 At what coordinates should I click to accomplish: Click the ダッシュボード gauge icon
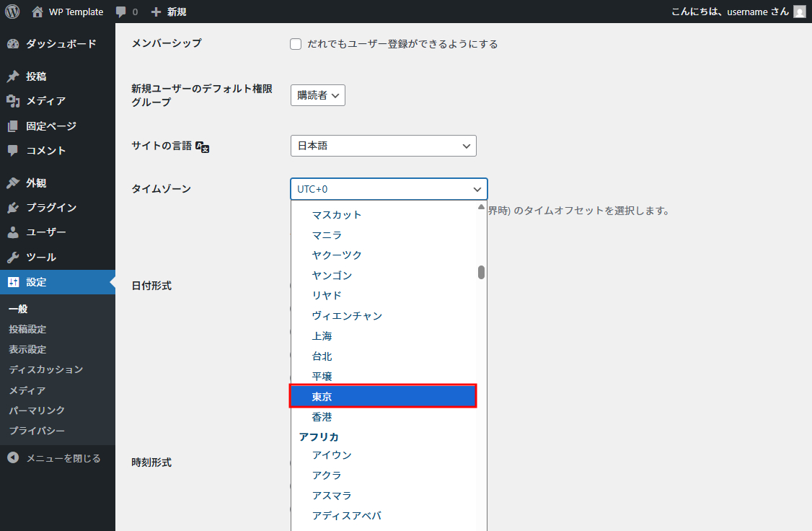coord(13,44)
